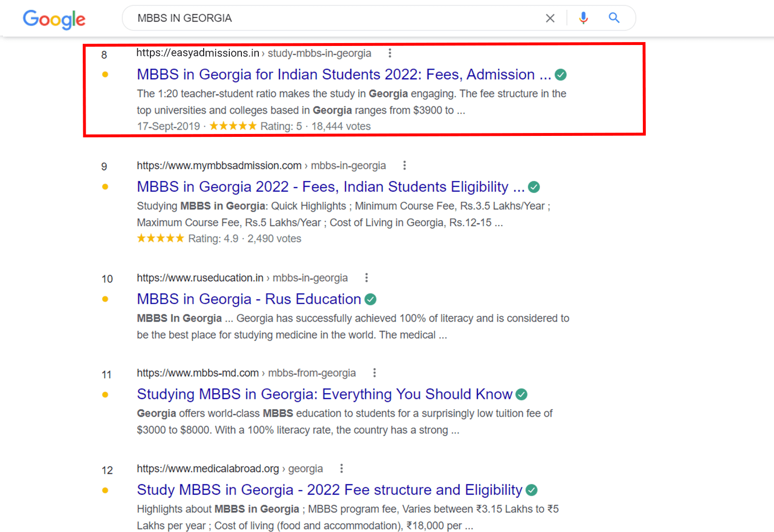774x532 pixels.
Task: Click the Google logo
Action: pyautogui.click(x=54, y=19)
